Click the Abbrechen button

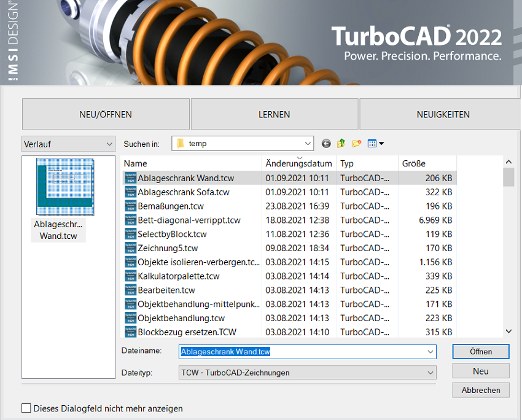481,390
